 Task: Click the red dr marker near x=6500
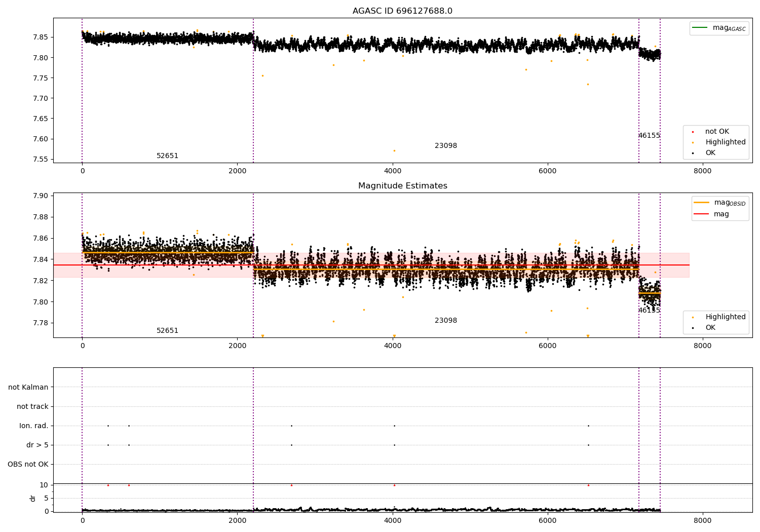point(588,485)
